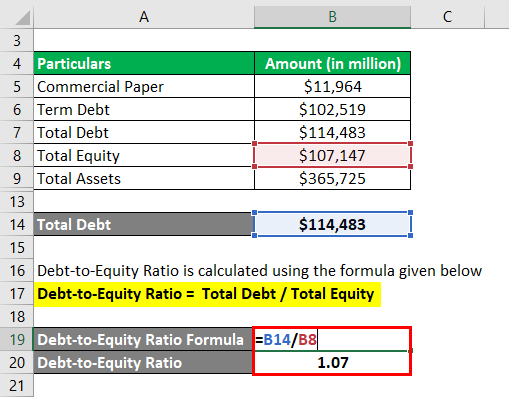Viewport: 509px width, 397px height.
Task: Click the Select All corner triangle
Action: point(23,17)
